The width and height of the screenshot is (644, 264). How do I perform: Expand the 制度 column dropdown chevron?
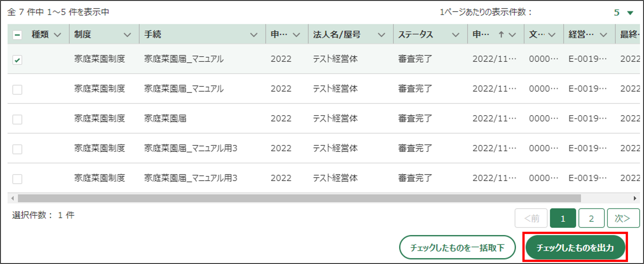click(127, 35)
